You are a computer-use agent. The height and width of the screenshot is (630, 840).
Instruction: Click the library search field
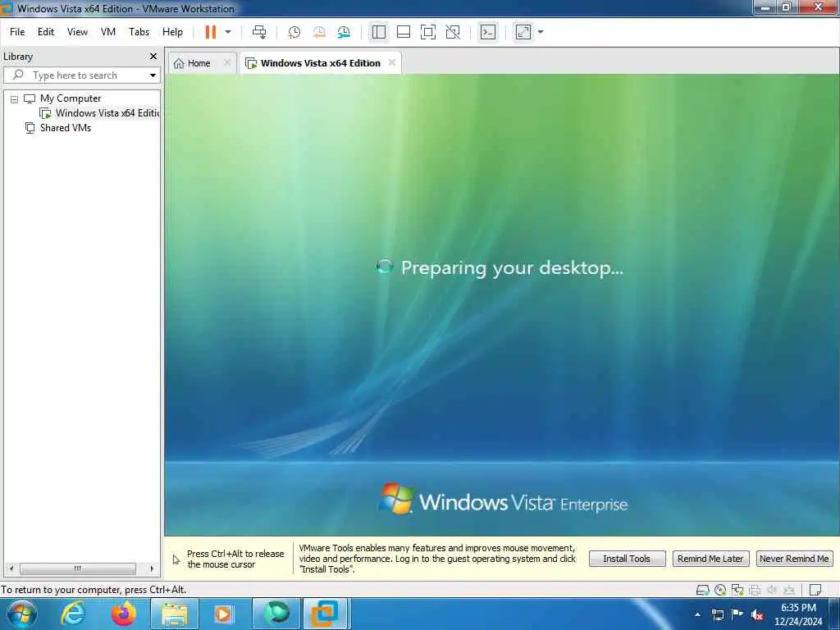coord(80,75)
